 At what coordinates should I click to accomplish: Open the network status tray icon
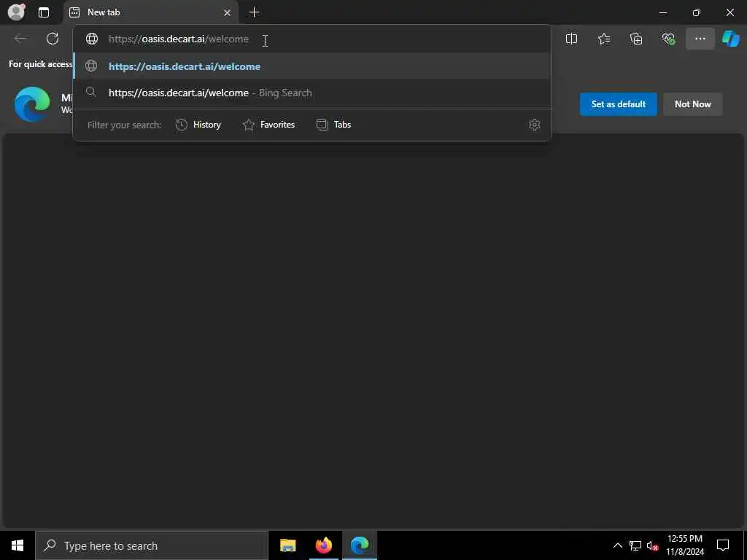635,545
